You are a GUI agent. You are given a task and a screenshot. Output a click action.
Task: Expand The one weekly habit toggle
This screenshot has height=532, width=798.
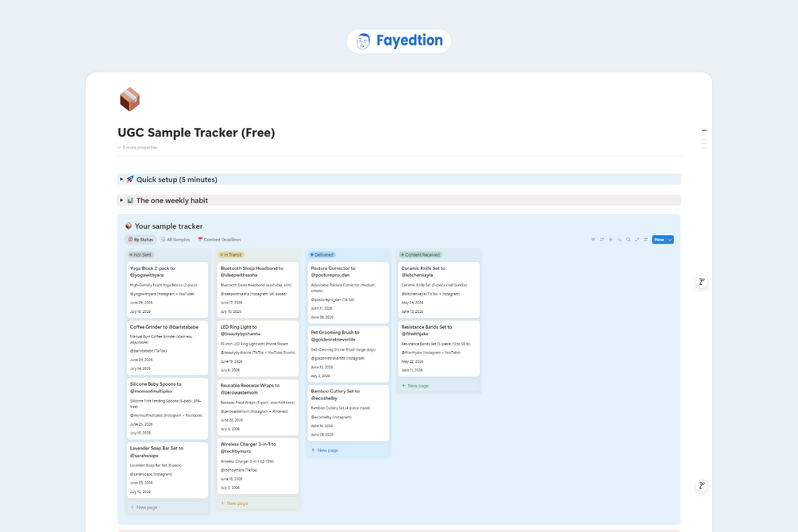(121, 200)
